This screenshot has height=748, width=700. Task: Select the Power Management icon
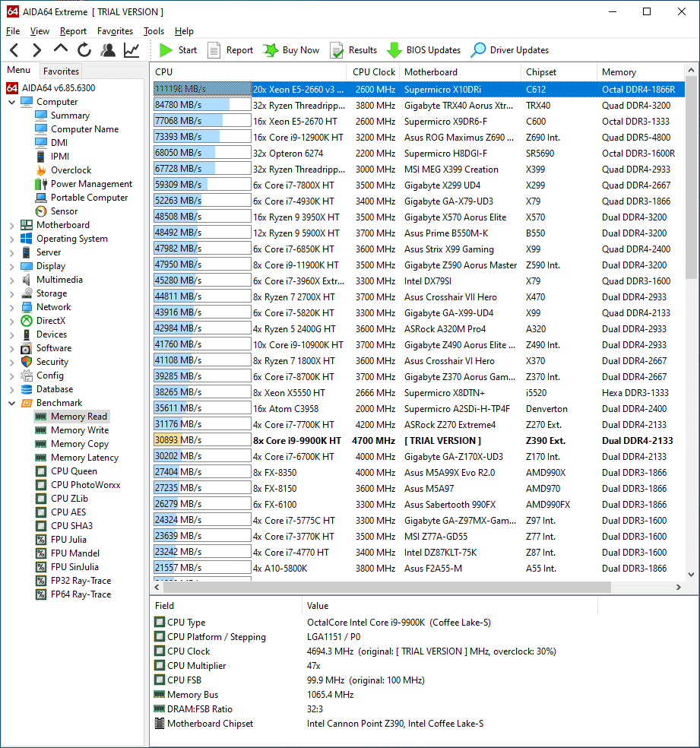(42, 184)
